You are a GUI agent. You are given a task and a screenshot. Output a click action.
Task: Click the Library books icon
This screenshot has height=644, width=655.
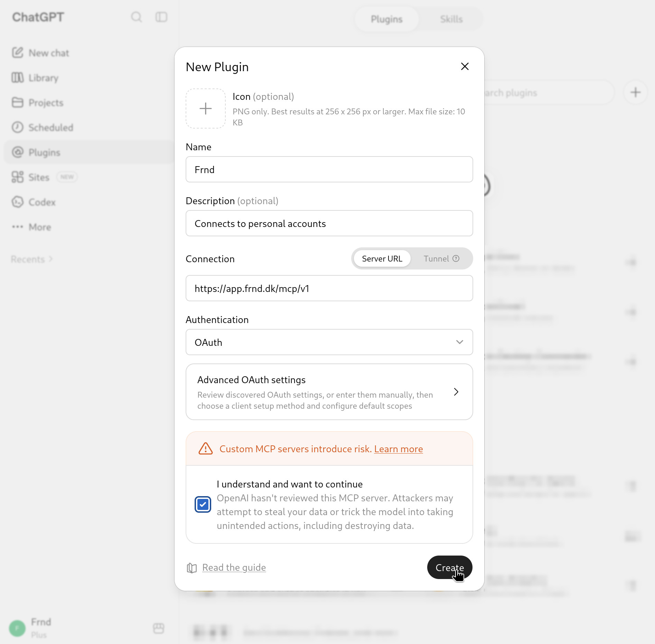18,77
